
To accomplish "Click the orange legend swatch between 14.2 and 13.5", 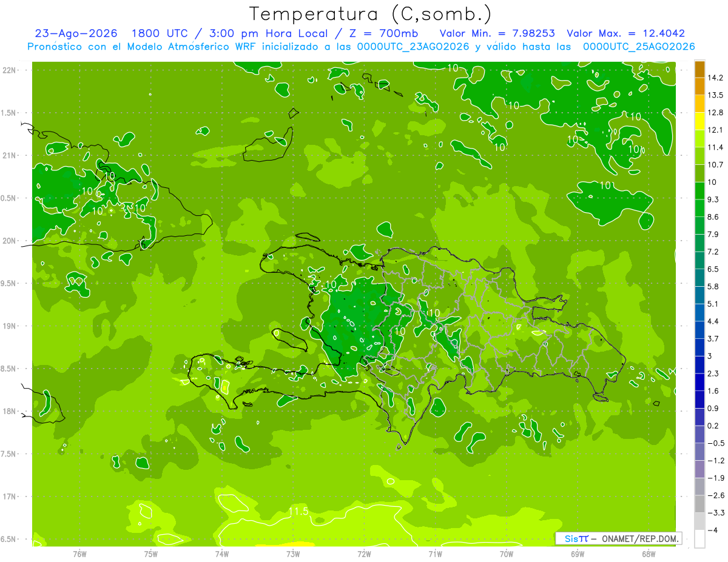I will 699,86.
